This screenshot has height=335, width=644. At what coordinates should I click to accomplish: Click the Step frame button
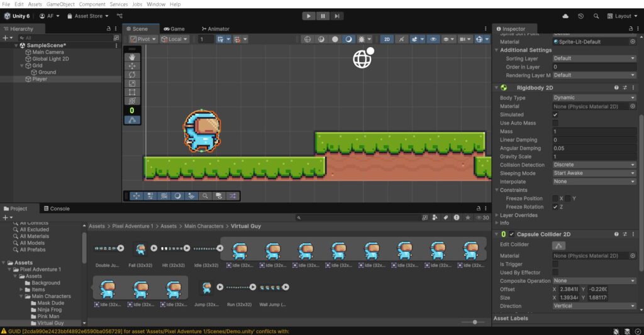[336, 16]
